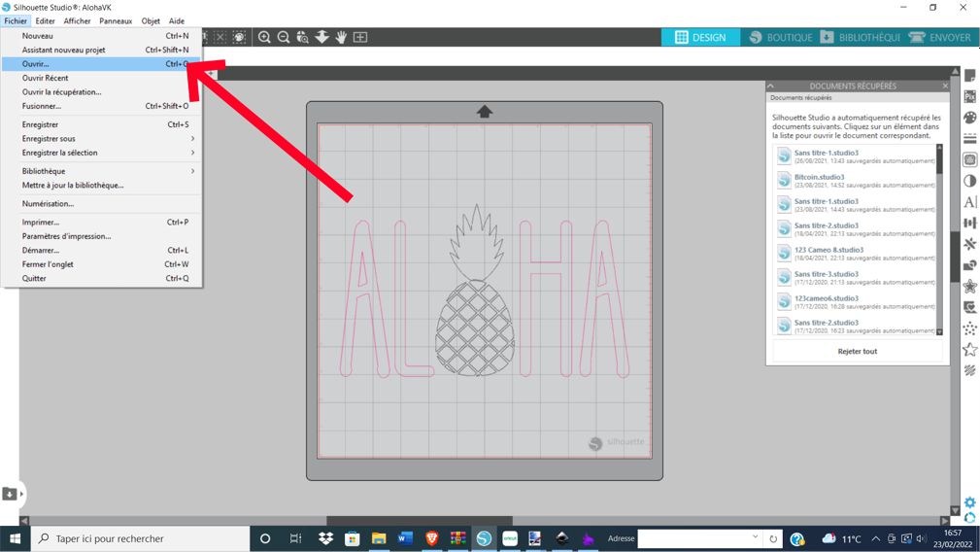
Task: Choose Nouveau from Fichier menu
Action: (101, 36)
